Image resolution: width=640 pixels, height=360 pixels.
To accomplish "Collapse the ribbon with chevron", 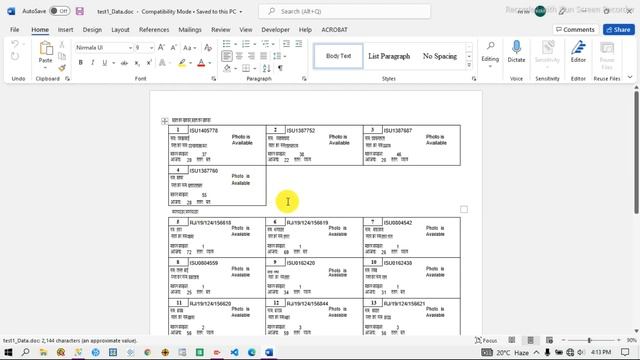I will pyautogui.click(x=630, y=77).
